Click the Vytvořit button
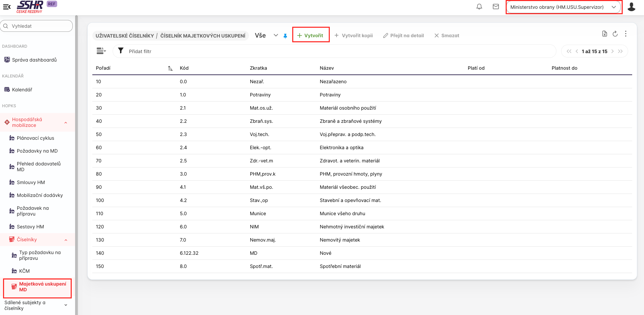Viewport: 644px width, 315px height. pyautogui.click(x=310, y=36)
